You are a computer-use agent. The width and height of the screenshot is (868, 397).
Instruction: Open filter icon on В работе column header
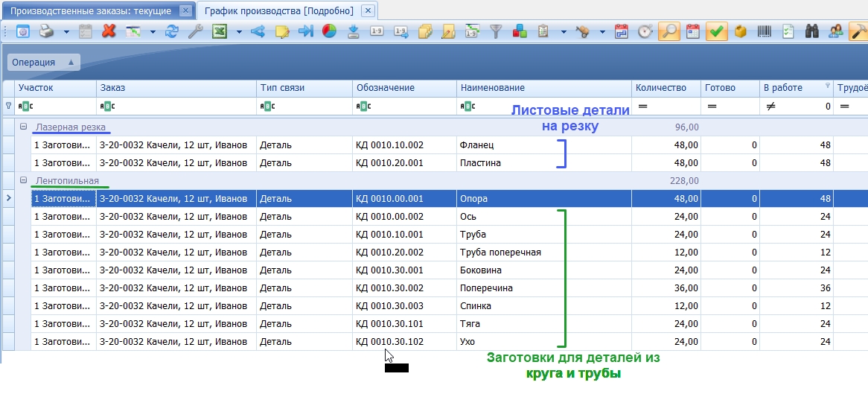828,85
